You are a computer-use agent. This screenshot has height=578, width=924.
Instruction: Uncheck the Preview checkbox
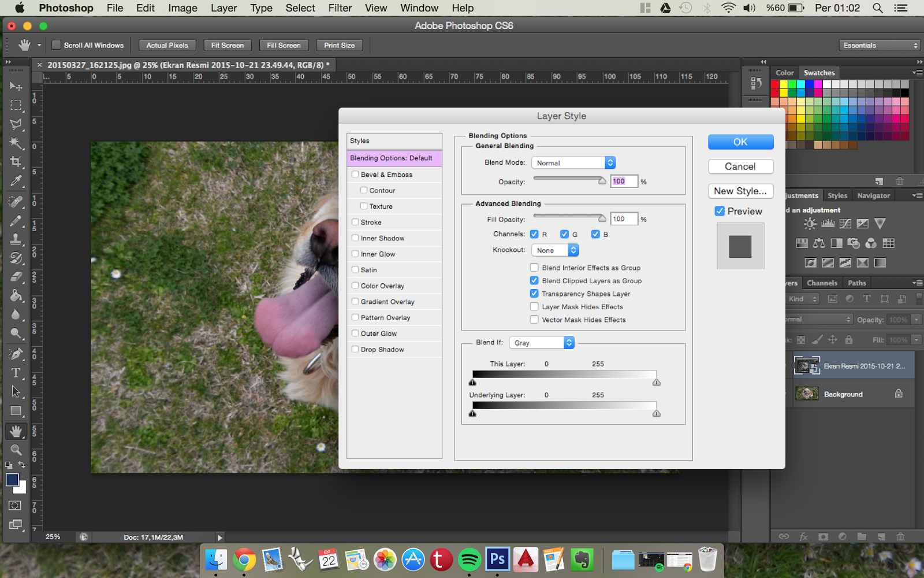coord(720,212)
